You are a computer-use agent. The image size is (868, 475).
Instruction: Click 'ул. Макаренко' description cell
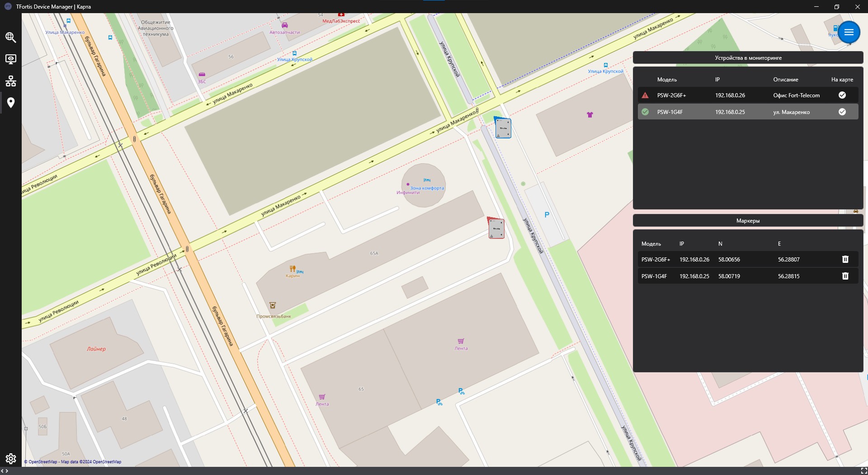[x=791, y=112]
